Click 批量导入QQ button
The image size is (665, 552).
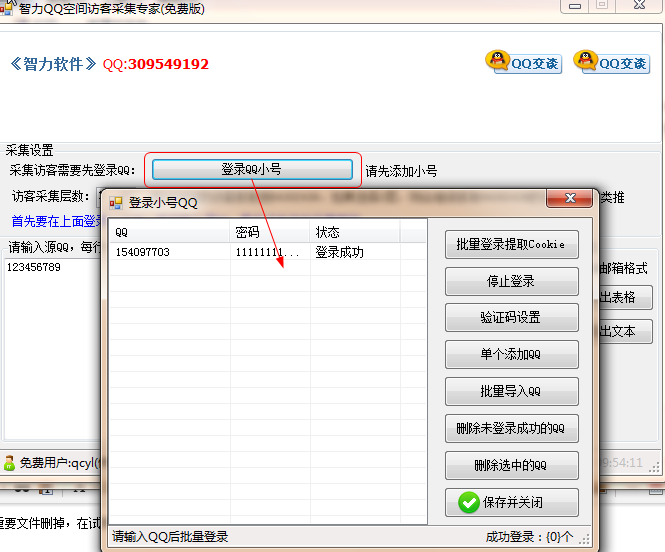coord(511,391)
